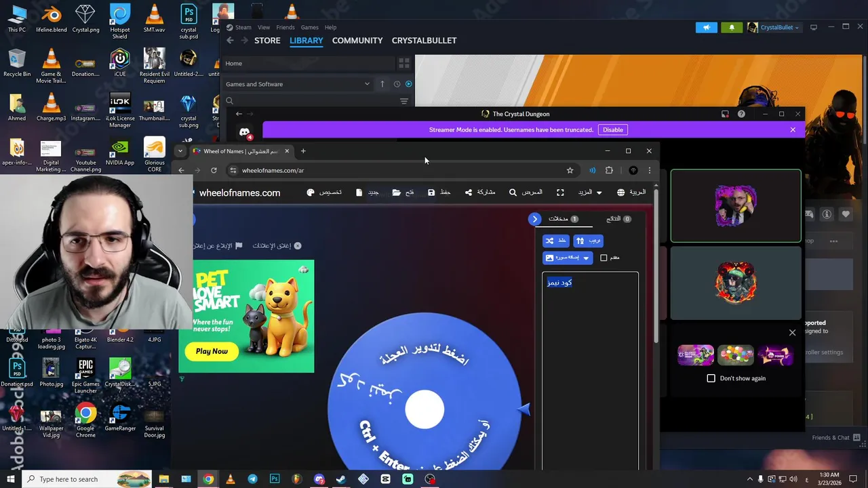Open game info icon in Steam
The image size is (868, 488).
coord(827,214)
